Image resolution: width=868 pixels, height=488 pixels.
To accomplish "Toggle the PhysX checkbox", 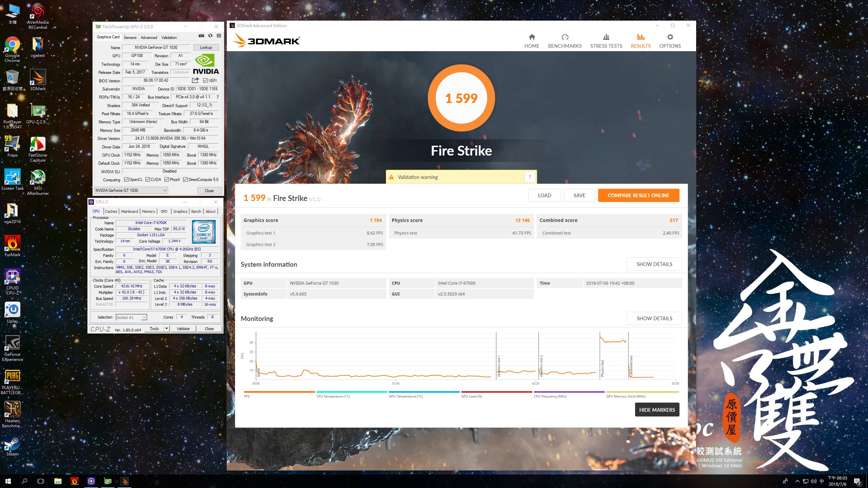I will pos(166,180).
